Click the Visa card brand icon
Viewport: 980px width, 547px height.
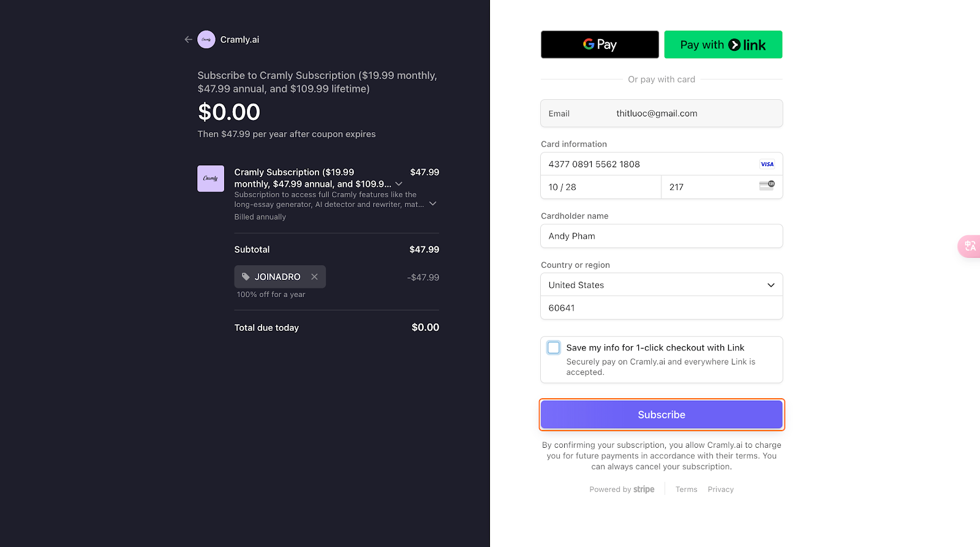[767, 164]
